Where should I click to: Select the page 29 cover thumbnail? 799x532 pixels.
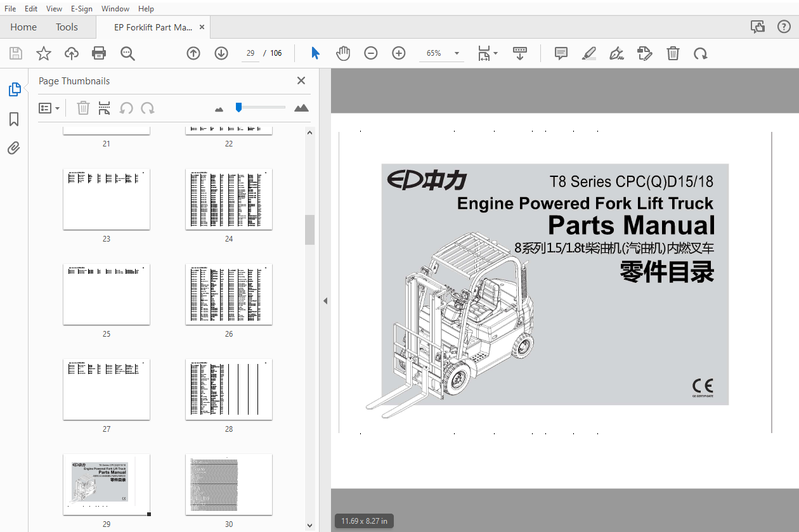pos(107,484)
